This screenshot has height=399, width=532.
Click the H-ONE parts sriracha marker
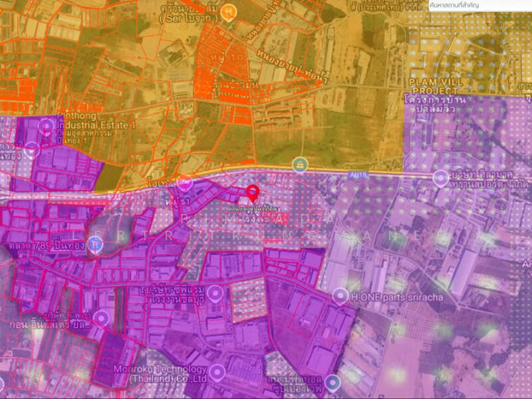[x=341, y=295]
